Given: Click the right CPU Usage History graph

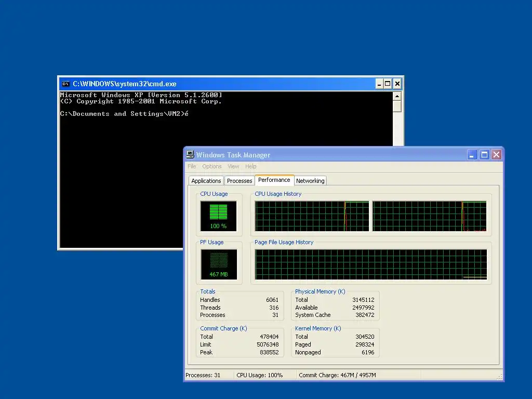Looking at the screenshot, I should click(x=430, y=216).
